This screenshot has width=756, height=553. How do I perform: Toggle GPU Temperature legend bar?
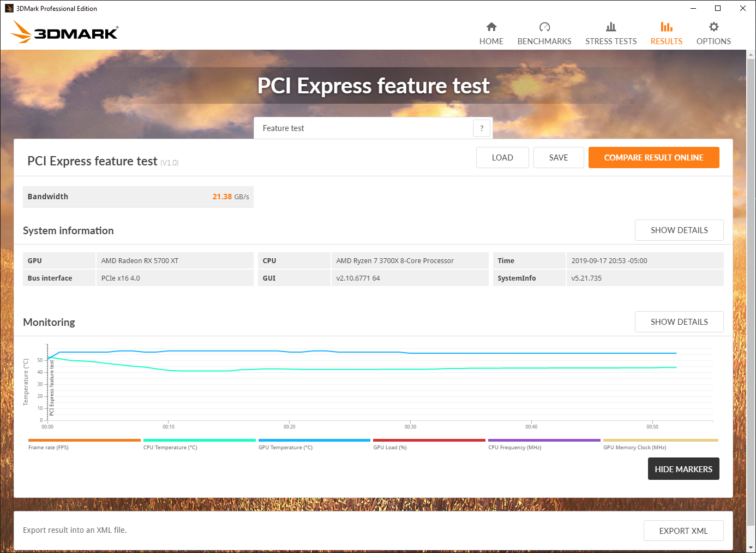[x=314, y=440]
